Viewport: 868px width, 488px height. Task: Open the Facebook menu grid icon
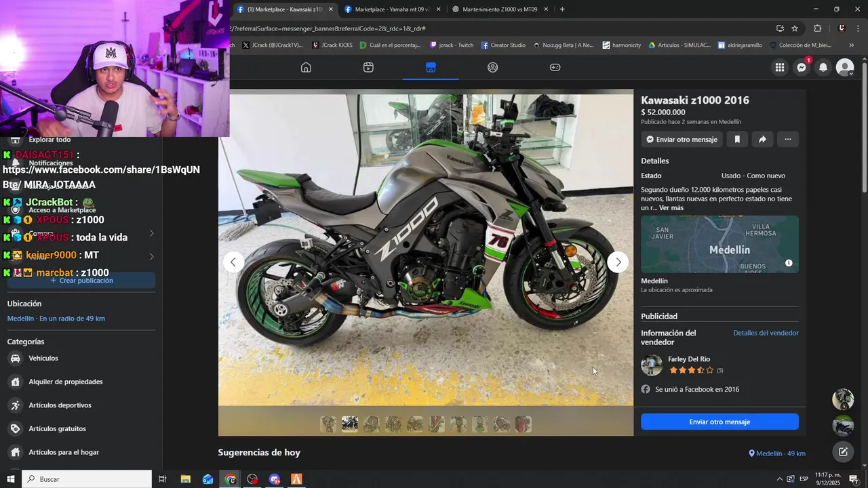point(780,67)
